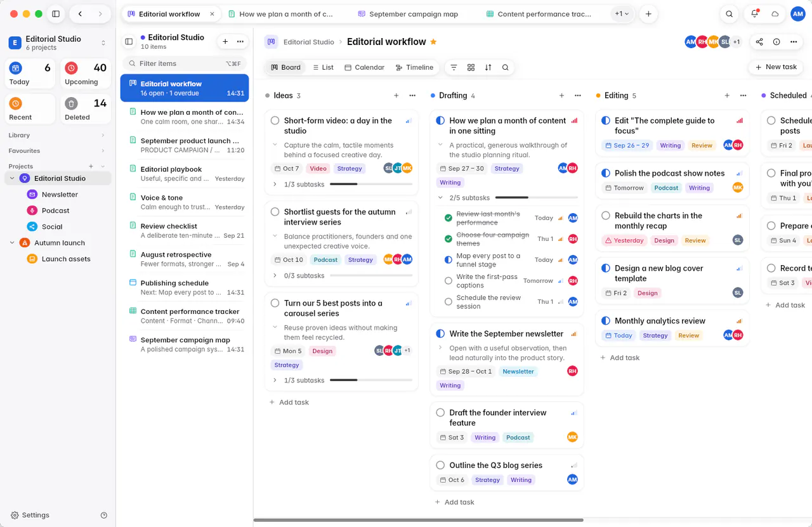This screenshot has width=812, height=527.
Task: Collapse the 2/5 subtasks list
Action: (x=441, y=198)
